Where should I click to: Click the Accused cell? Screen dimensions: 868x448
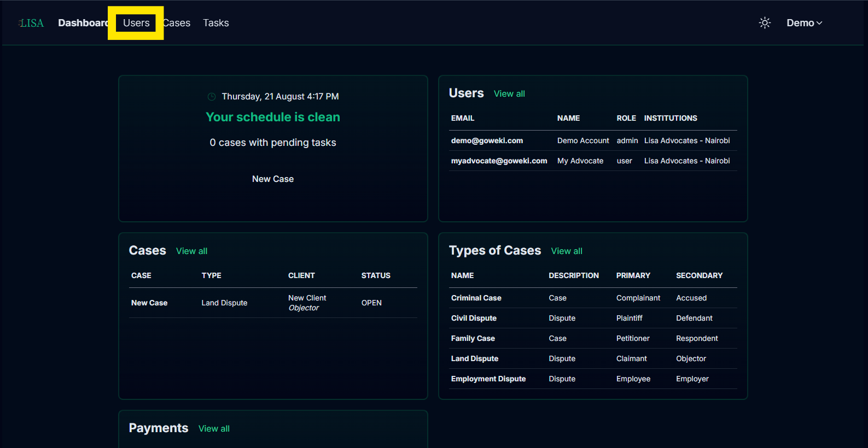pos(691,298)
